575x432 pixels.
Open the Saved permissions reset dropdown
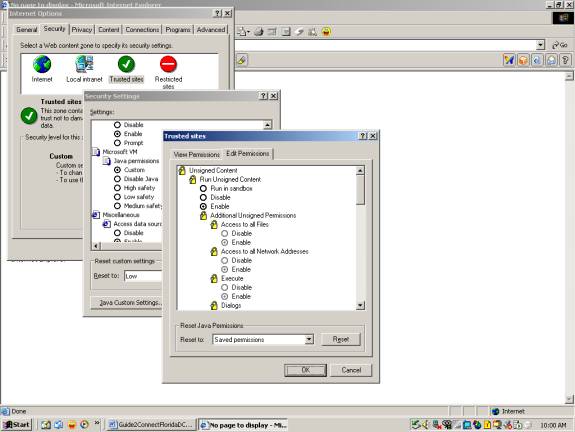pyautogui.click(x=309, y=339)
